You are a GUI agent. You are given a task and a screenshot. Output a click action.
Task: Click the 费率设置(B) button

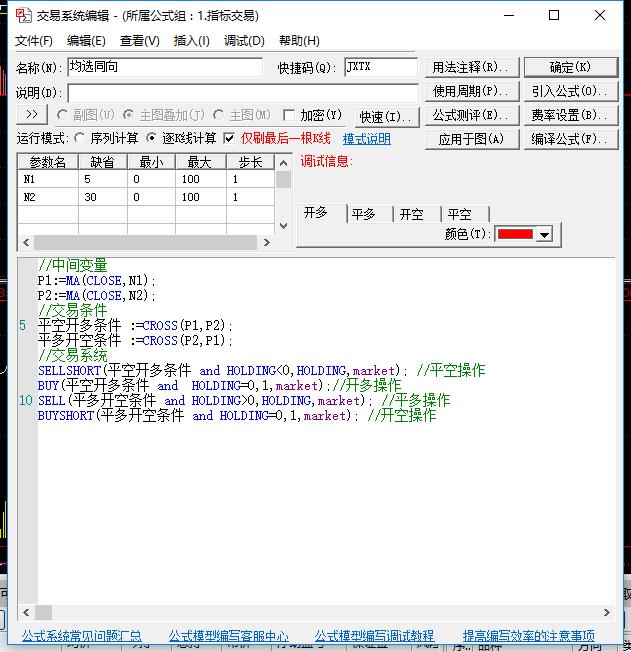(571, 115)
